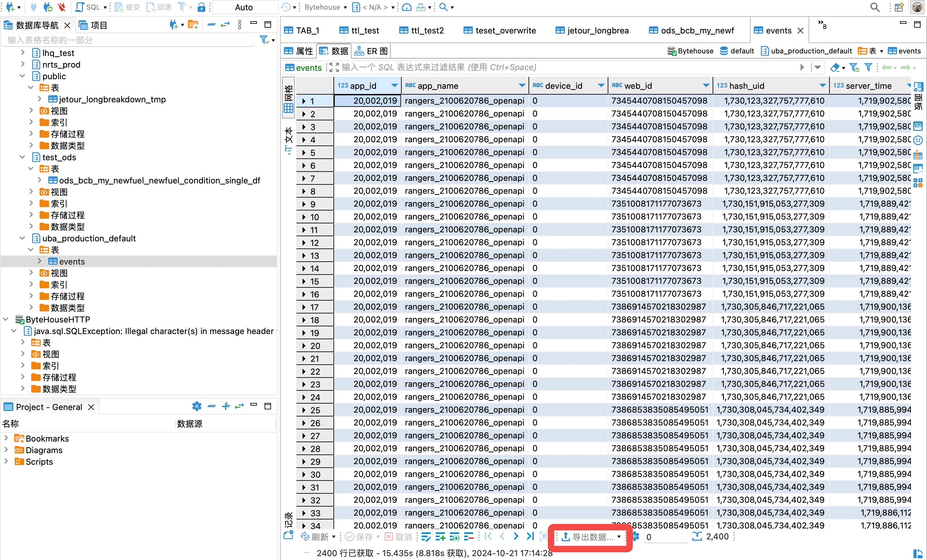Open the ER 图 diagram tab

coord(371,51)
